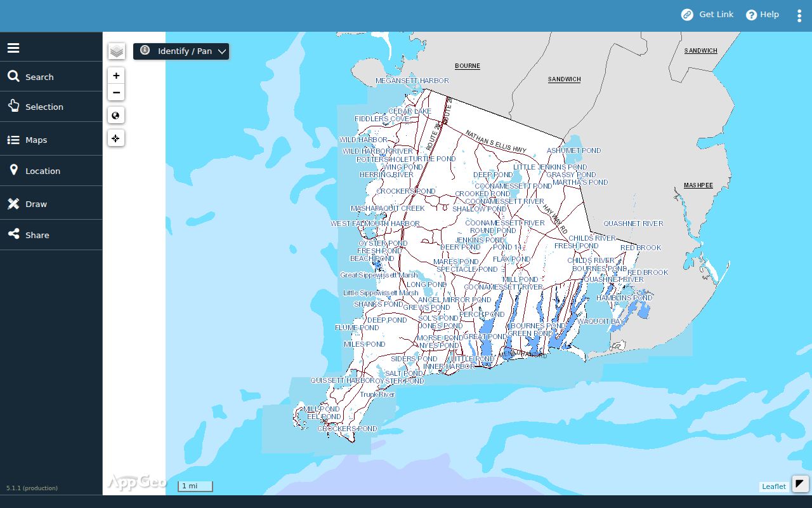Click the hand pointer Selection icon
This screenshot has height=508, width=812.
click(x=13, y=105)
